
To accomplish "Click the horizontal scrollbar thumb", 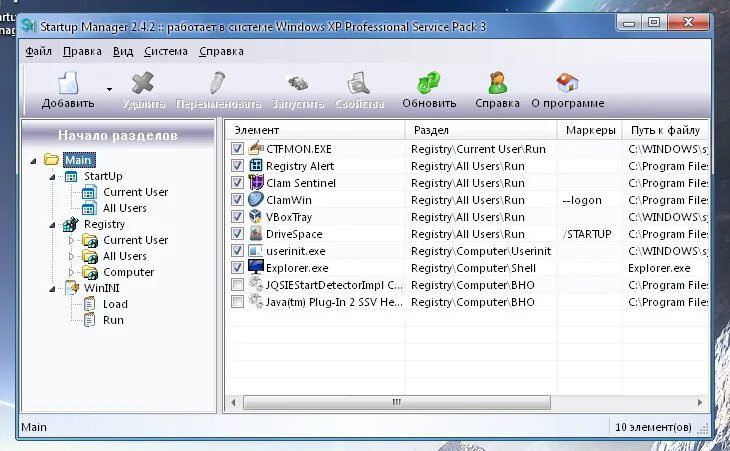I will pos(397,402).
